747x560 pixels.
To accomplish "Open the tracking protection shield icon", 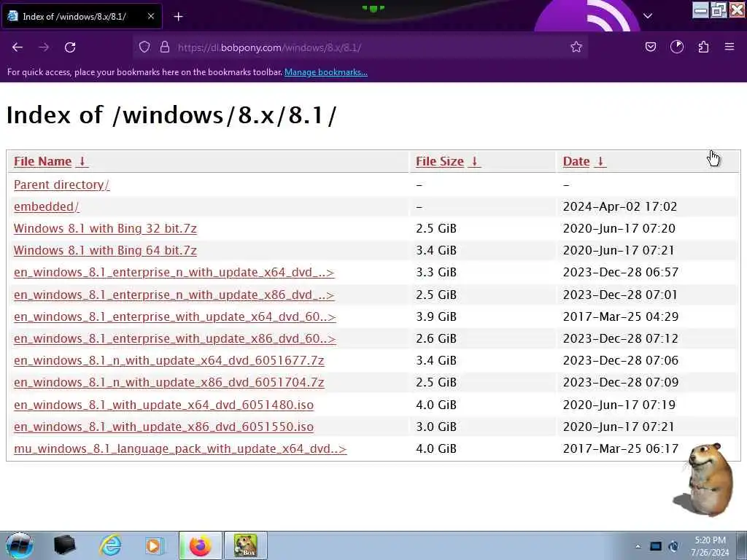I will [144, 47].
